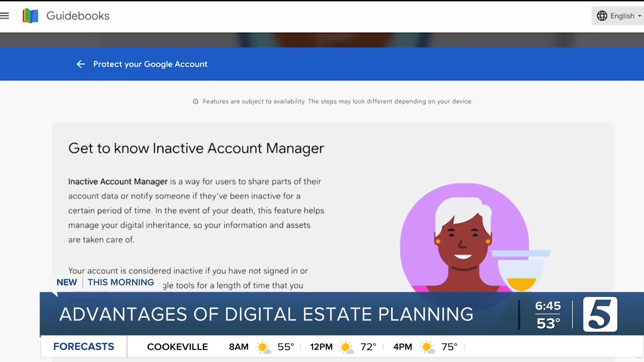Image resolution: width=644 pixels, height=362 pixels.
Task: Click the NEW THIS MORNING label
Action: pos(105,282)
